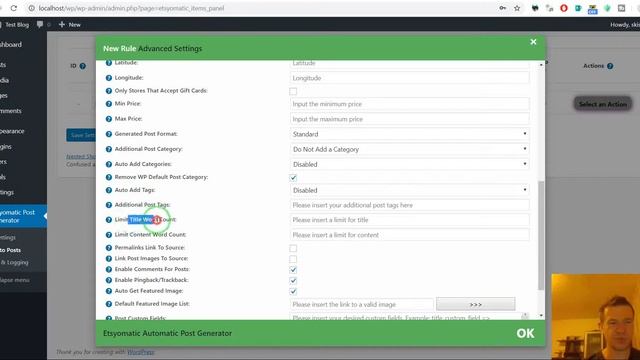
Task: Click the Save Settings button
Action: (81, 135)
